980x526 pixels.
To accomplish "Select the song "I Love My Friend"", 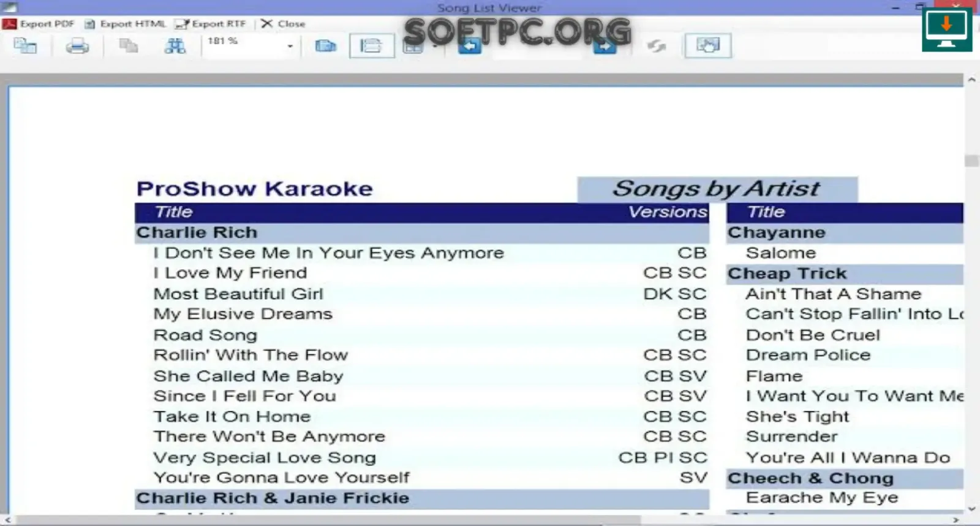I will click(230, 273).
